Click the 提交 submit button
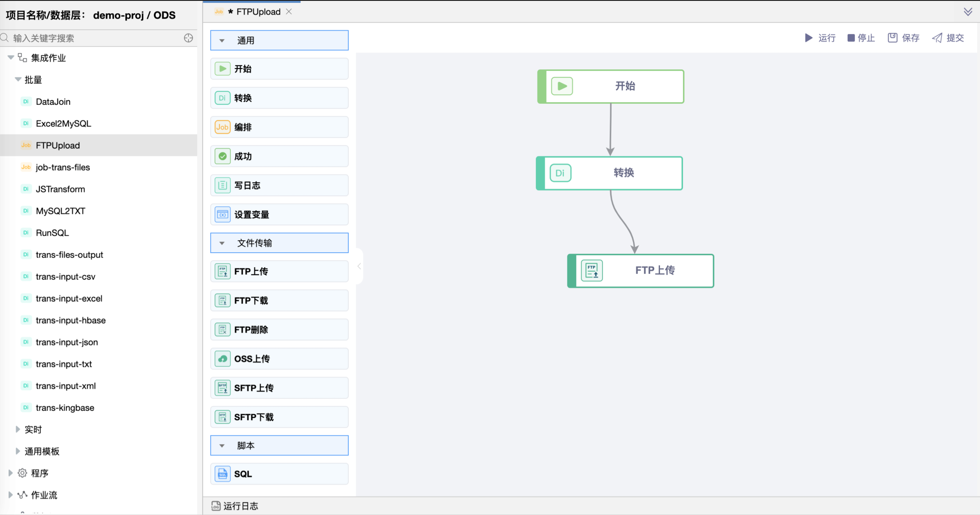This screenshot has width=980, height=515. tap(948, 38)
